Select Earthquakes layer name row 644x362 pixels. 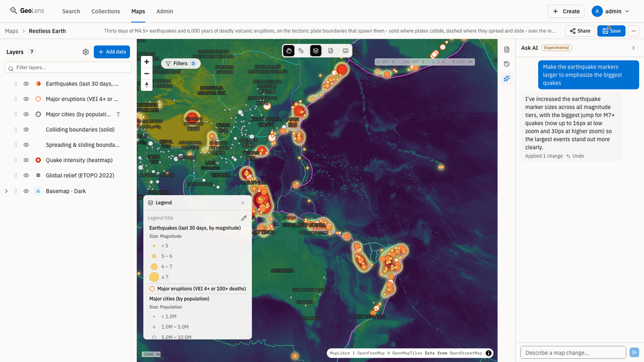click(x=82, y=84)
